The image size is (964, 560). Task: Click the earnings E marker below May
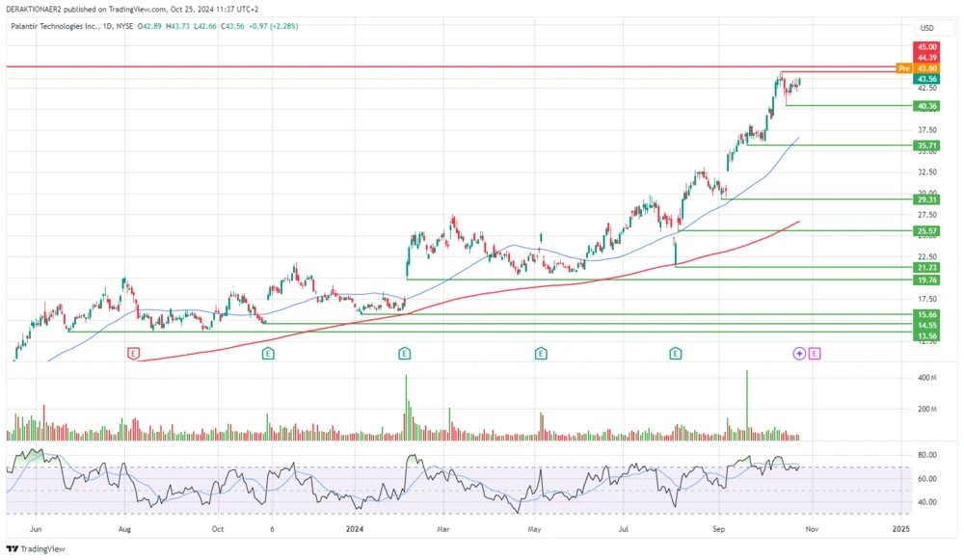(x=539, y=354)
